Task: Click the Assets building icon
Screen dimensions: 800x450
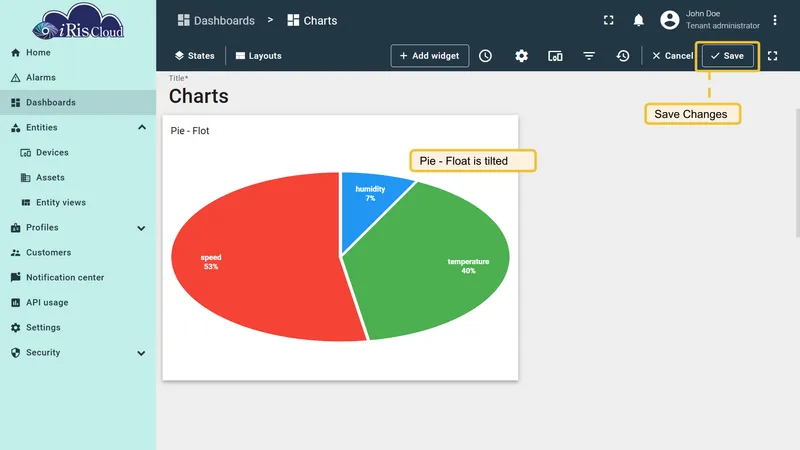Action: click(26, 178)
